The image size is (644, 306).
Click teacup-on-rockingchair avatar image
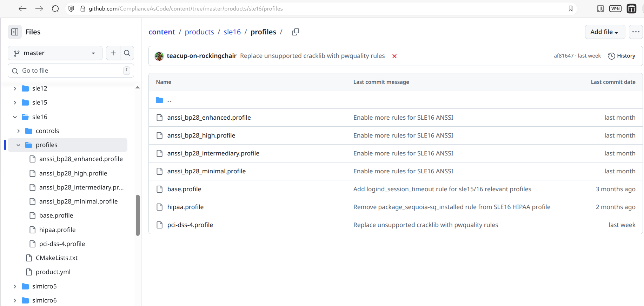point(159,56)
